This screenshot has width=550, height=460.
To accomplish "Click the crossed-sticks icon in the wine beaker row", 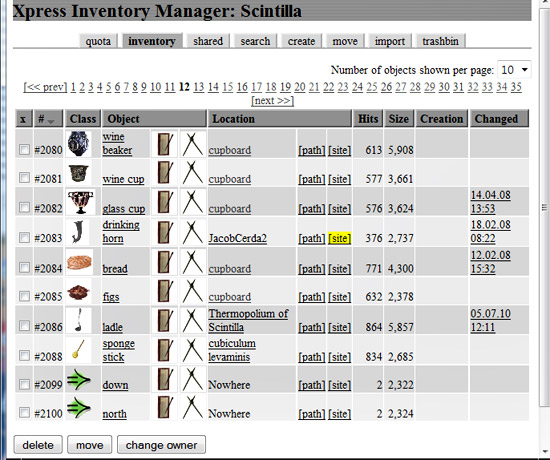I will [193, 144].
